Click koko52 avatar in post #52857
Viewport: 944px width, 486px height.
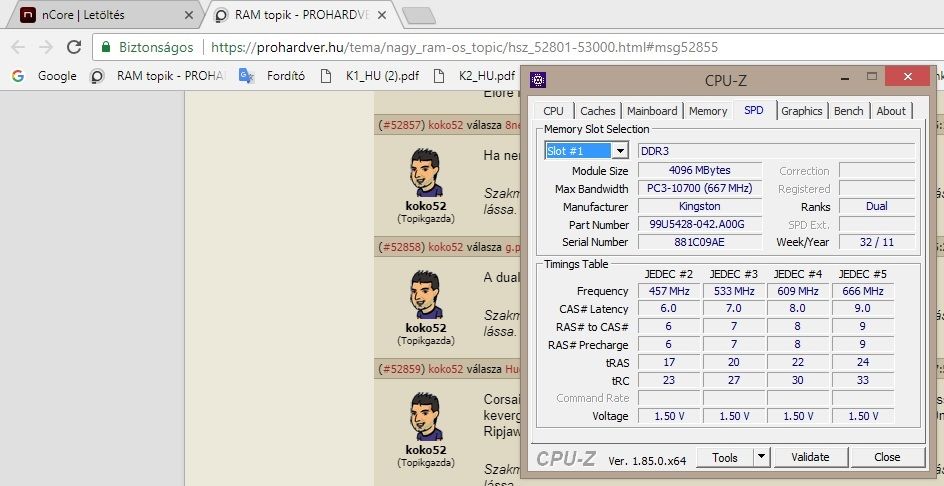[426, 173]
